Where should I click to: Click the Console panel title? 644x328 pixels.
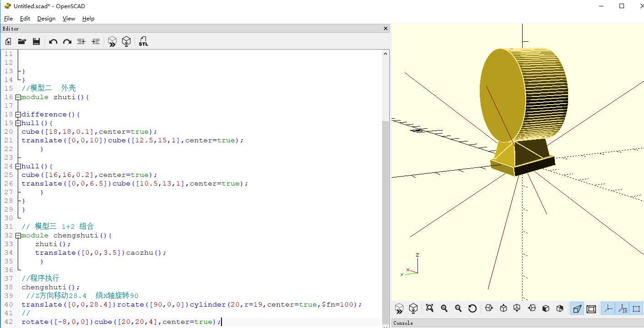coord(403,323)
